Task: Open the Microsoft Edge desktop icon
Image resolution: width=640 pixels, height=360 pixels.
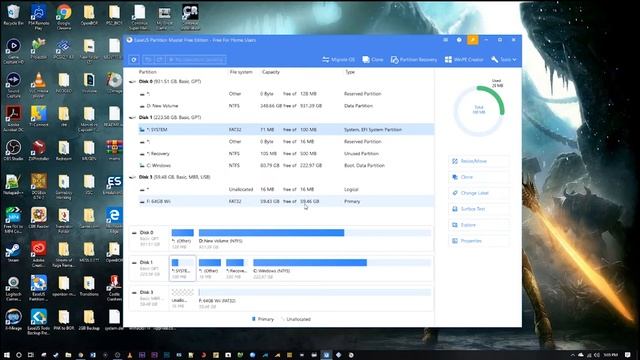Action: point(114,220)
